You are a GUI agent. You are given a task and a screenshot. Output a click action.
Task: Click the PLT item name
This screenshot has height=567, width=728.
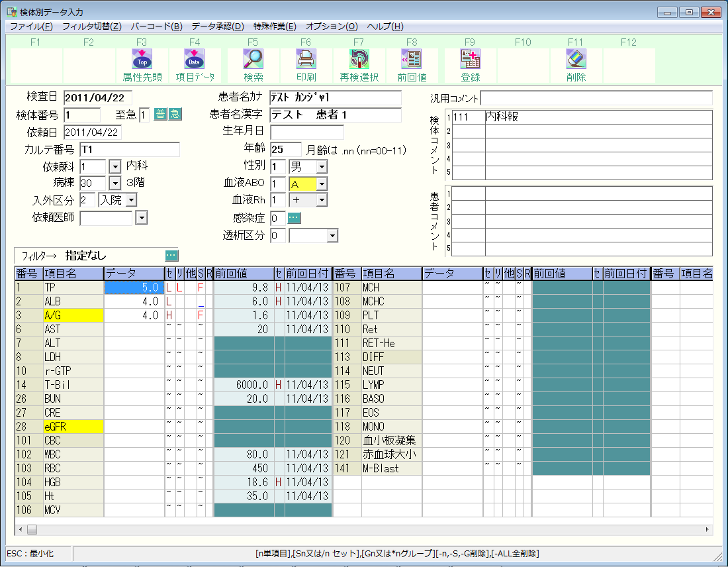coord(391,315)
